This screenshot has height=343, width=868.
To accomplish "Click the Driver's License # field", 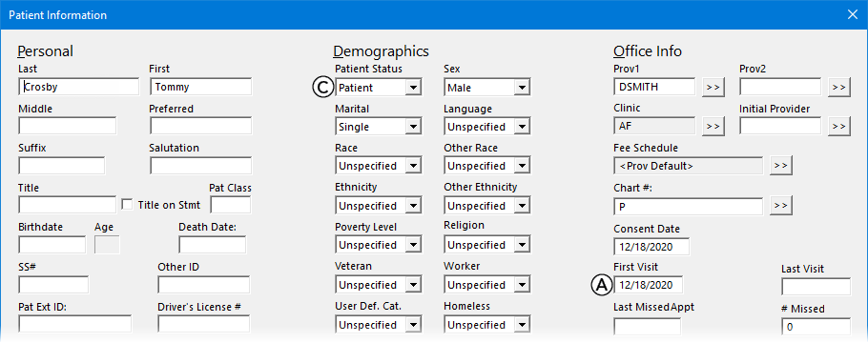I will (204, 324).
